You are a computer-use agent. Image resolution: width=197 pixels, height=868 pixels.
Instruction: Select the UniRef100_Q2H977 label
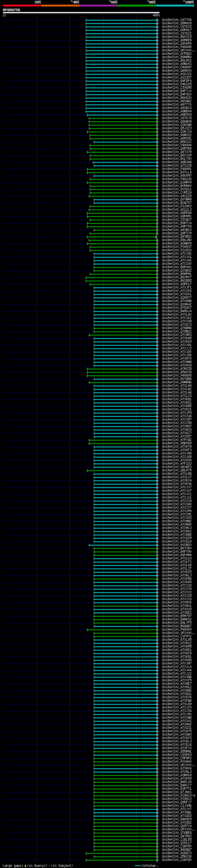click(177, 298)
